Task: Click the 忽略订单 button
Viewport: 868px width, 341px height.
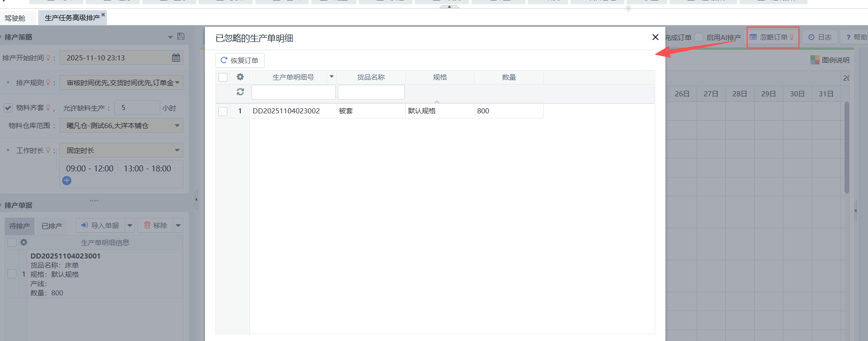Action: click(772, 37)
